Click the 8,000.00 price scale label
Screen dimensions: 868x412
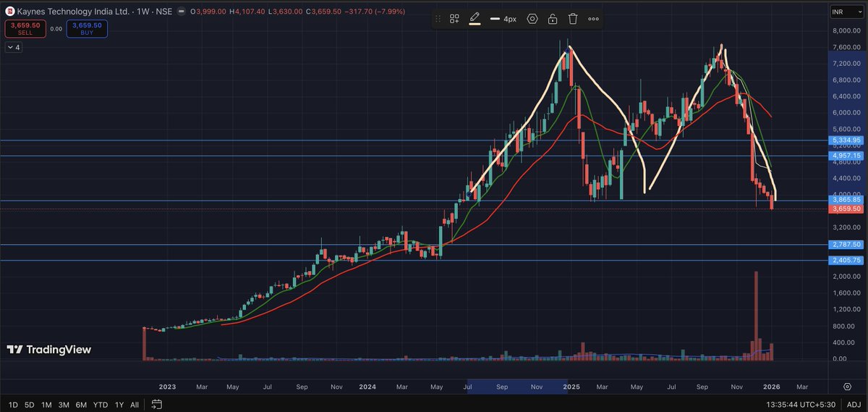[845, 31]
